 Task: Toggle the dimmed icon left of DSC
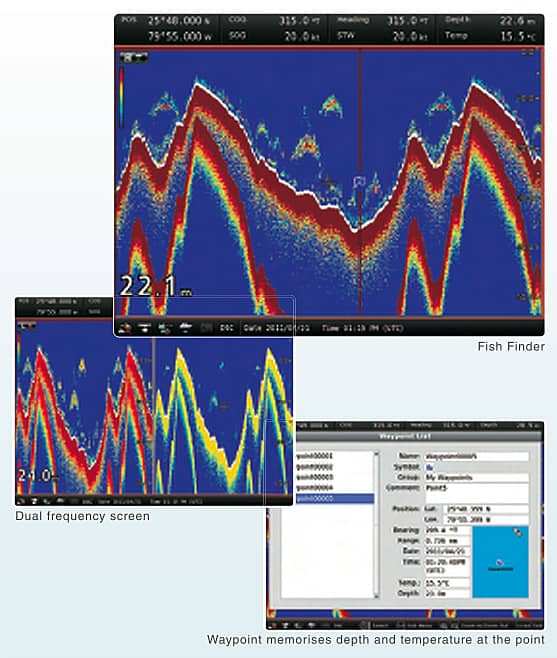coord(206,328)
